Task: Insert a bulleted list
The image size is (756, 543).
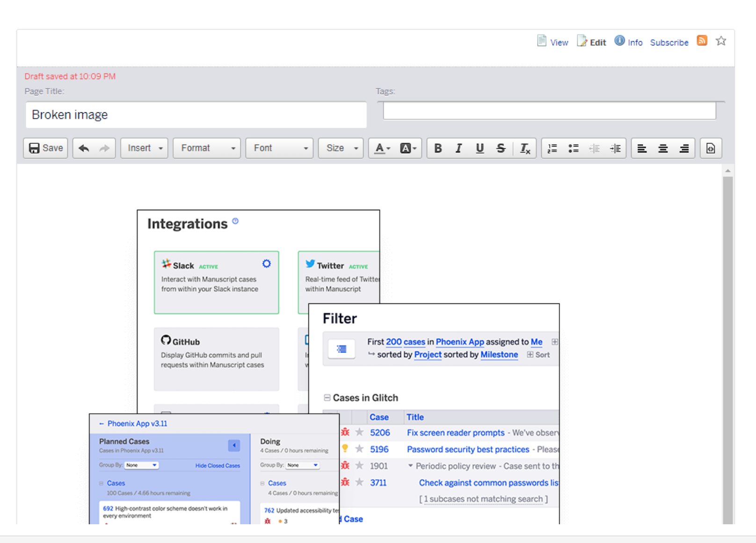Action: pos(574,148)
